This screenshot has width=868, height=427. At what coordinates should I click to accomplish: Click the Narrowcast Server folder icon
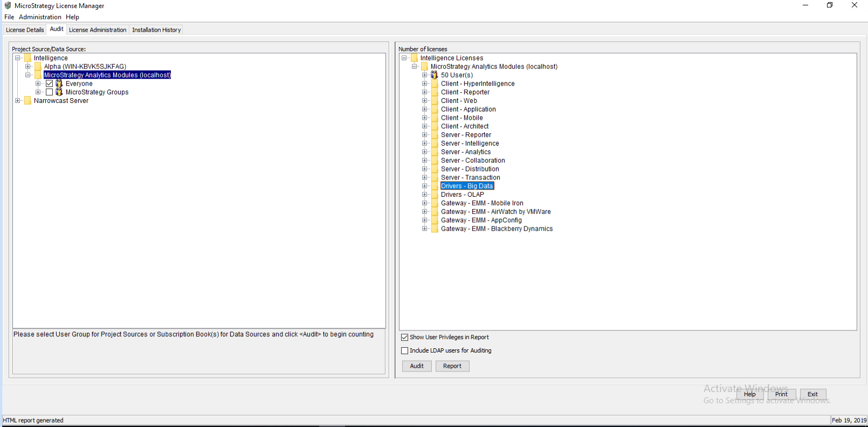[27, 101]
